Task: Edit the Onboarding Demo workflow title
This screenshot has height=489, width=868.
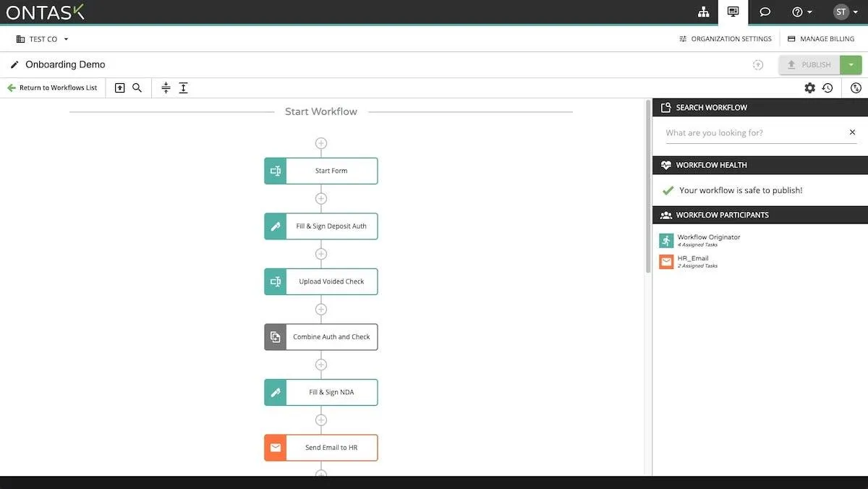Action: pos(65,64)
